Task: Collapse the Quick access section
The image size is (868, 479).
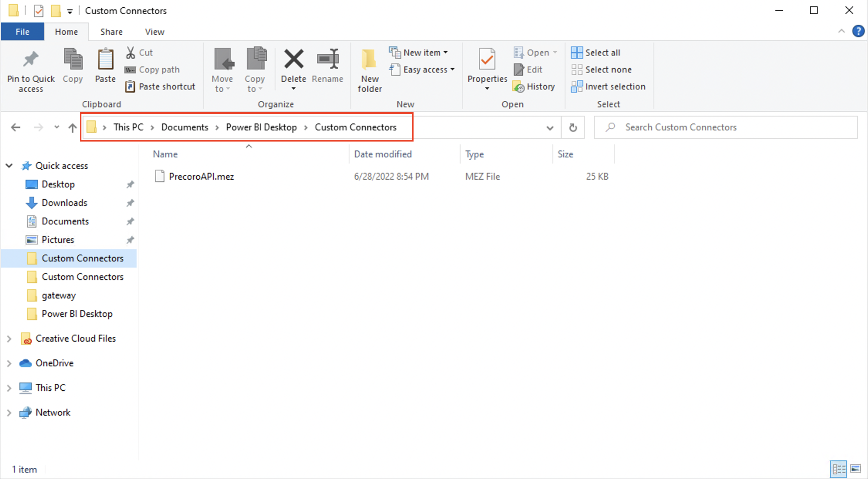Action: click(9, 165)
